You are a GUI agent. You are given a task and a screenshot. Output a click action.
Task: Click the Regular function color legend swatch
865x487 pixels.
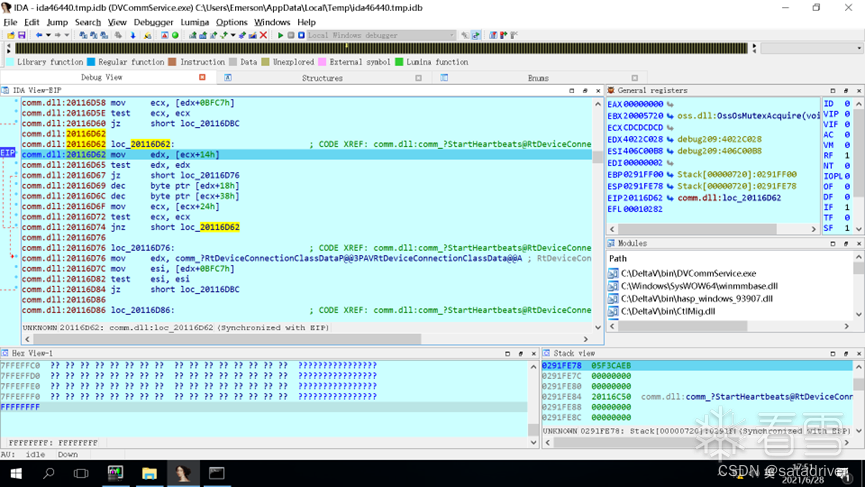[93, 62]
